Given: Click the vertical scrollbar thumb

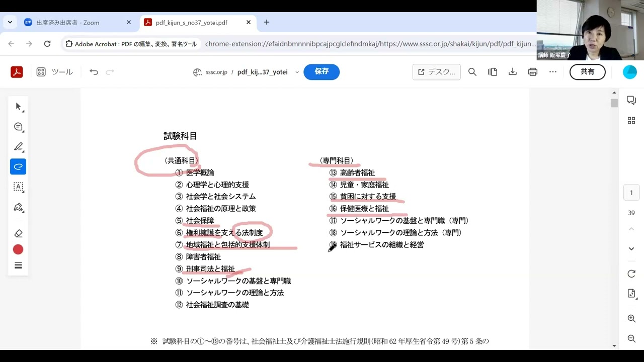Looking at the screenshot, I should click(614, 103).
